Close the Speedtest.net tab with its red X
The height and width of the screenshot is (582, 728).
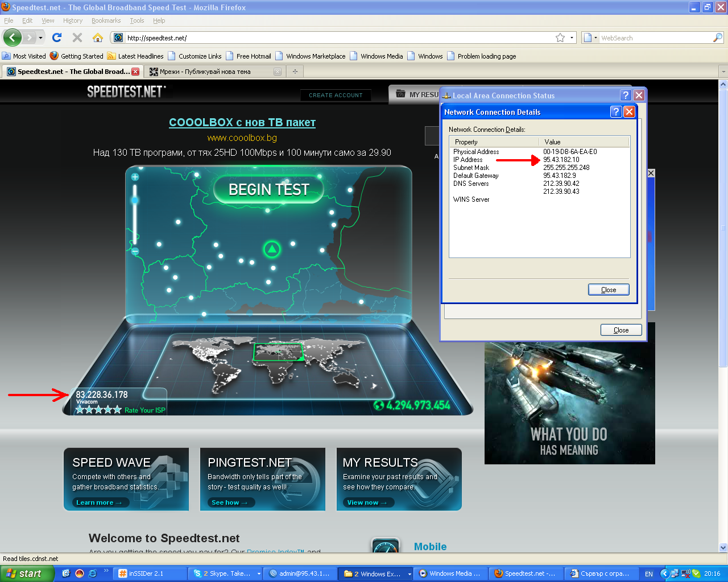135,72
